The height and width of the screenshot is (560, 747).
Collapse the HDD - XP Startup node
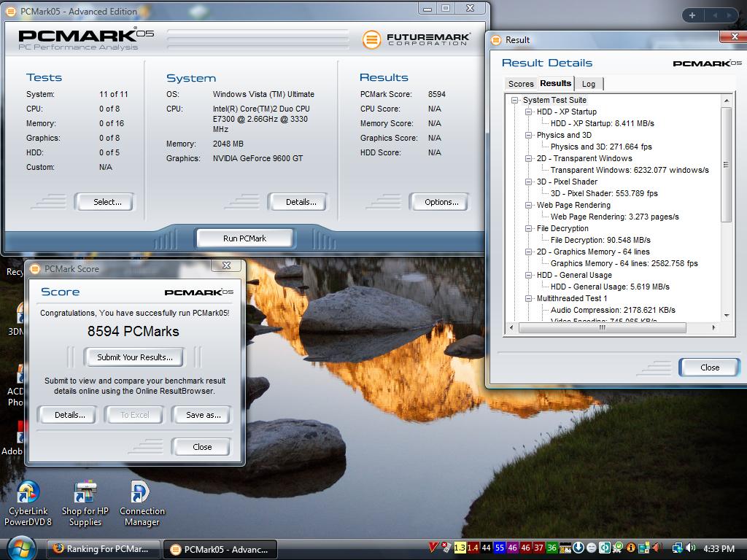tap(528, 112)
